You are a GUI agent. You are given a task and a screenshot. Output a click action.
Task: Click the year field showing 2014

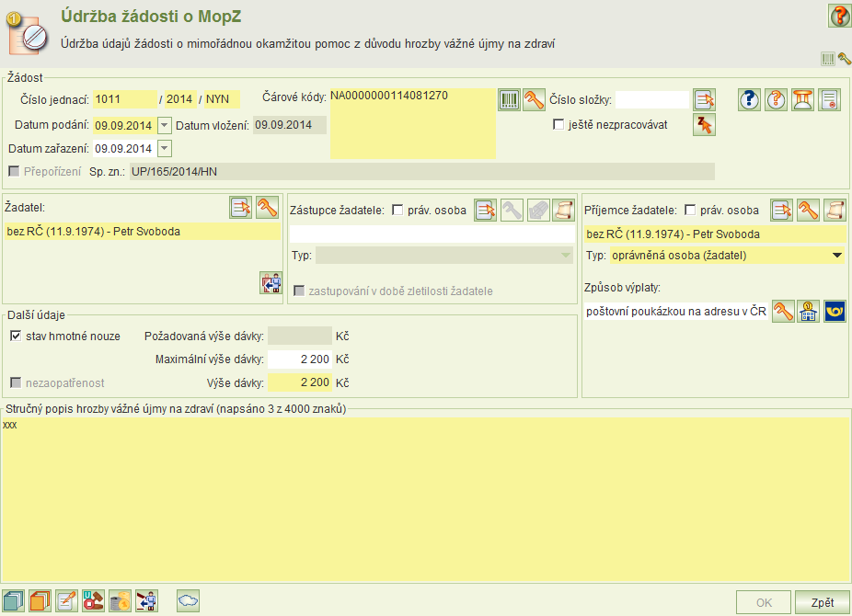[180, 99]
